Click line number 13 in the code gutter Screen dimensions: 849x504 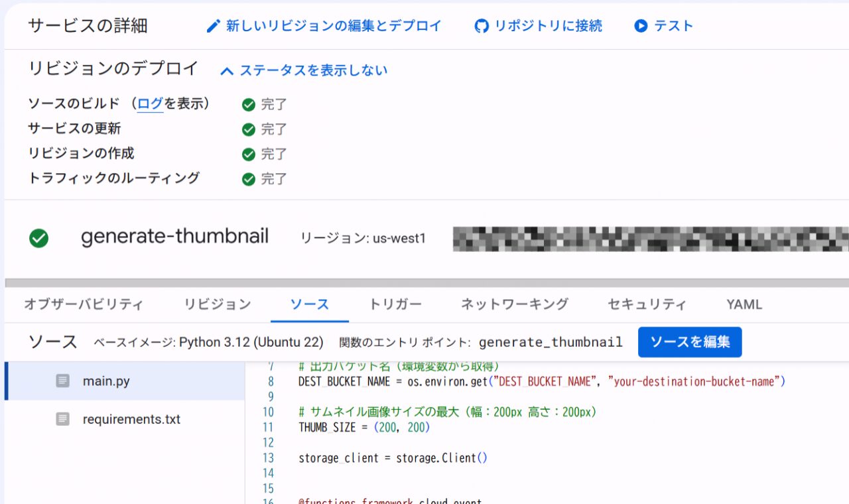pyautogui.click(x=268, y=458)
